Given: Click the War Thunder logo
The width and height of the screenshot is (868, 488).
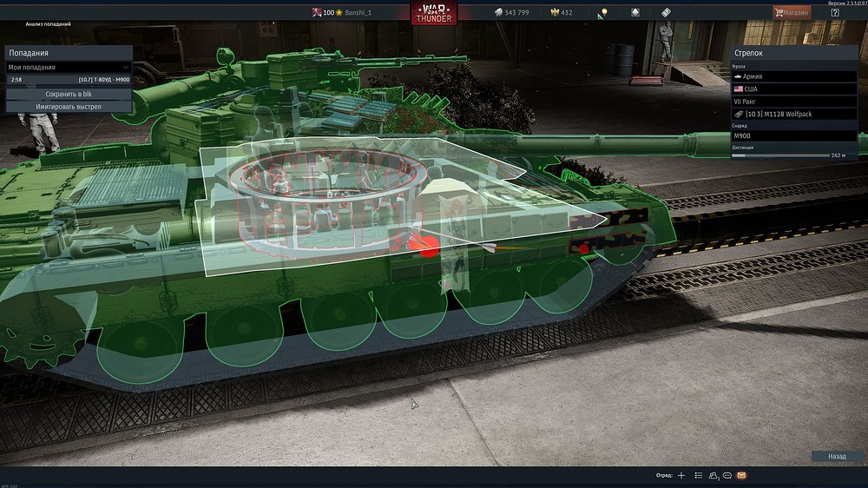Looking at the screenshot, I should click(433, 13).
